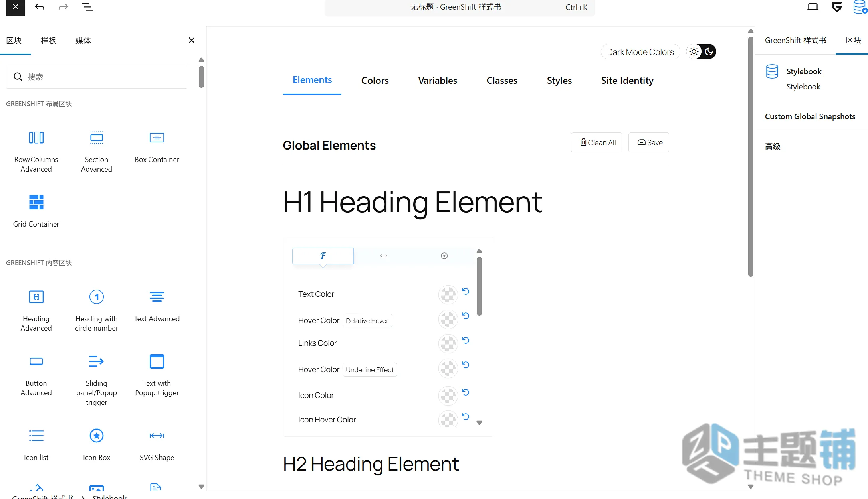Select the Stylebook block card
The width and height of the screenshot is (868, 499).
pos(812,78)
